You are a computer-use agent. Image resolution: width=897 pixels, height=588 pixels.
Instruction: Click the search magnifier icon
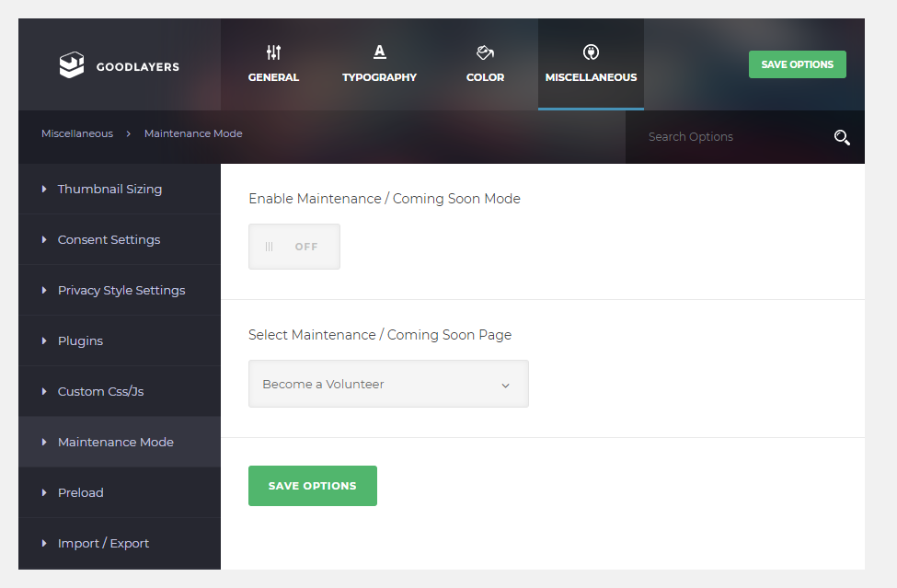[x=842, y=137]
